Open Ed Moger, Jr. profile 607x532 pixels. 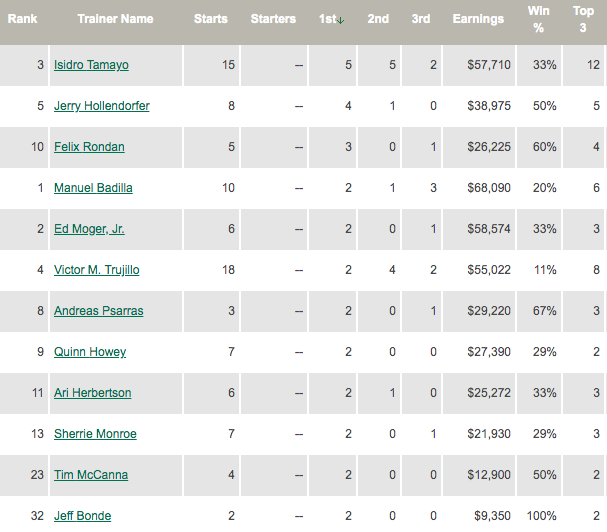(89, 229)
